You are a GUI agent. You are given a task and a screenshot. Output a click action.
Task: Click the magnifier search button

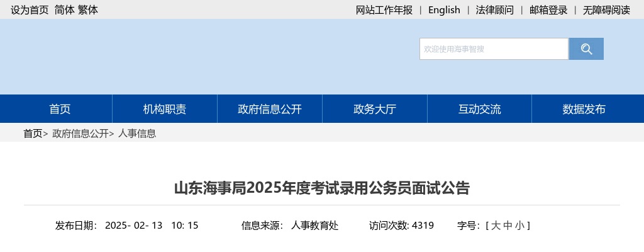tap(586, 49)
